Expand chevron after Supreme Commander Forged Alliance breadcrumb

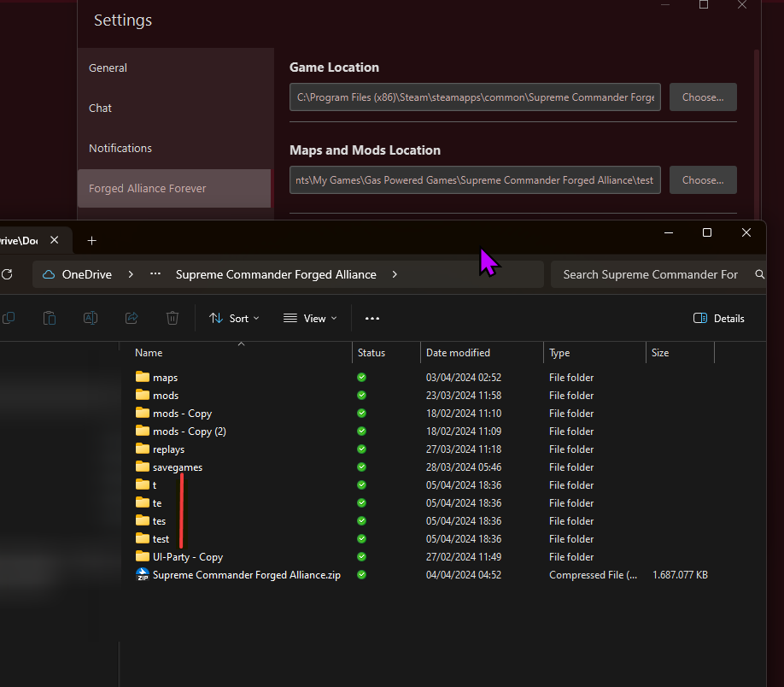tap(395, 274)
